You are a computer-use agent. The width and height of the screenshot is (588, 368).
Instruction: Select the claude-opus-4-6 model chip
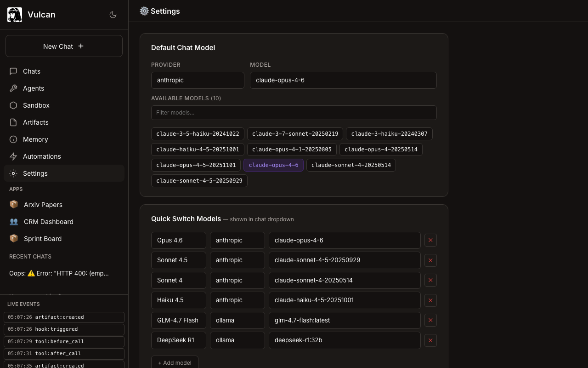point(273,165)
